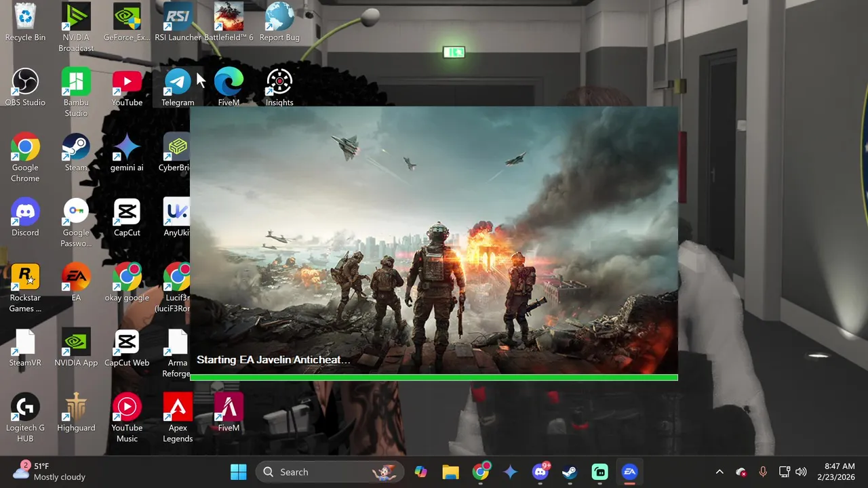
Task: Open the volume control in tray
Action: 801,472
